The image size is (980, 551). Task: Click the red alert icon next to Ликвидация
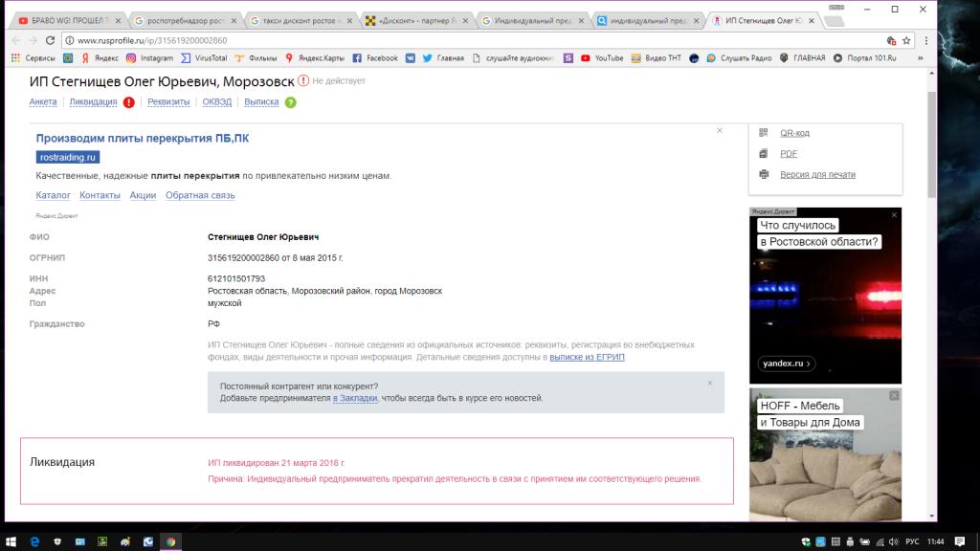point(129,102)
